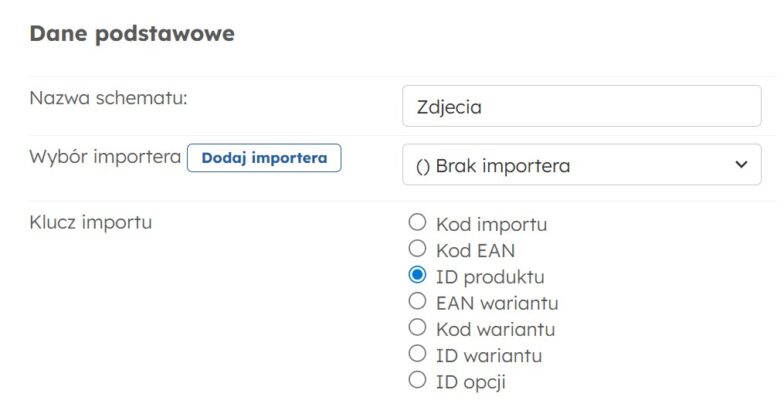Choose the Kod EAN radio circle
The image size is (784, 400).
[418, 249]
